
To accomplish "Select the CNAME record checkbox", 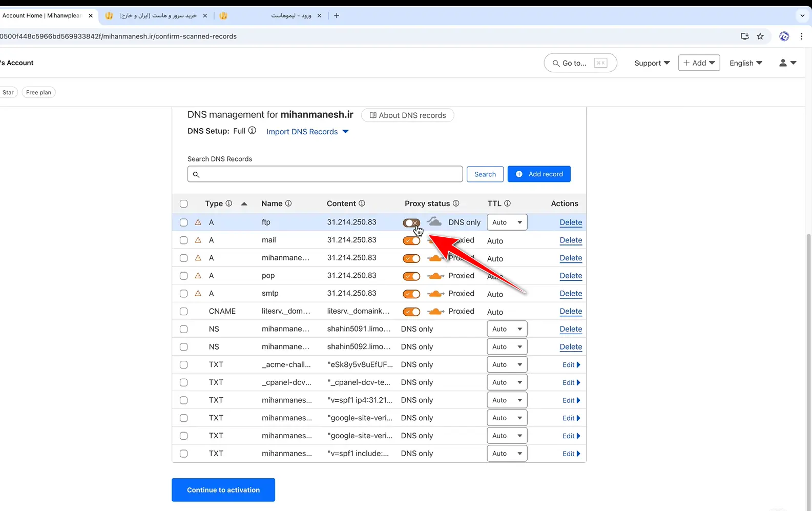I will (184, 312).
